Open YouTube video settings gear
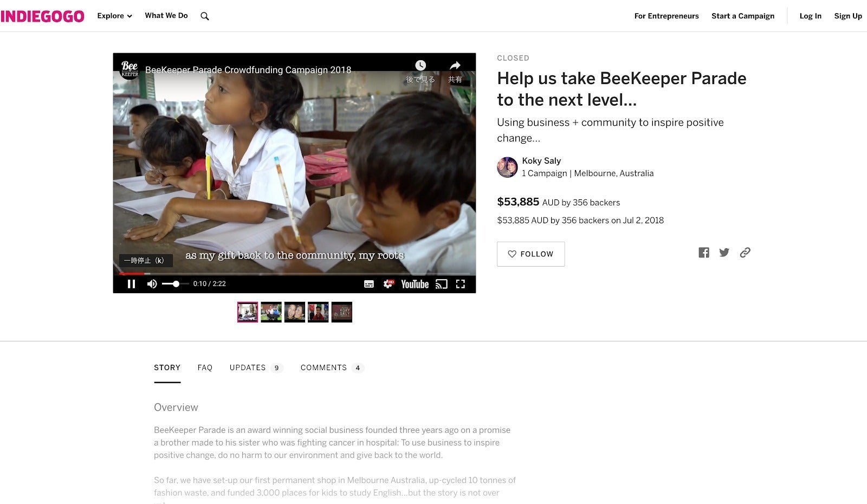The image size is (867, 504). coord(389,284)
